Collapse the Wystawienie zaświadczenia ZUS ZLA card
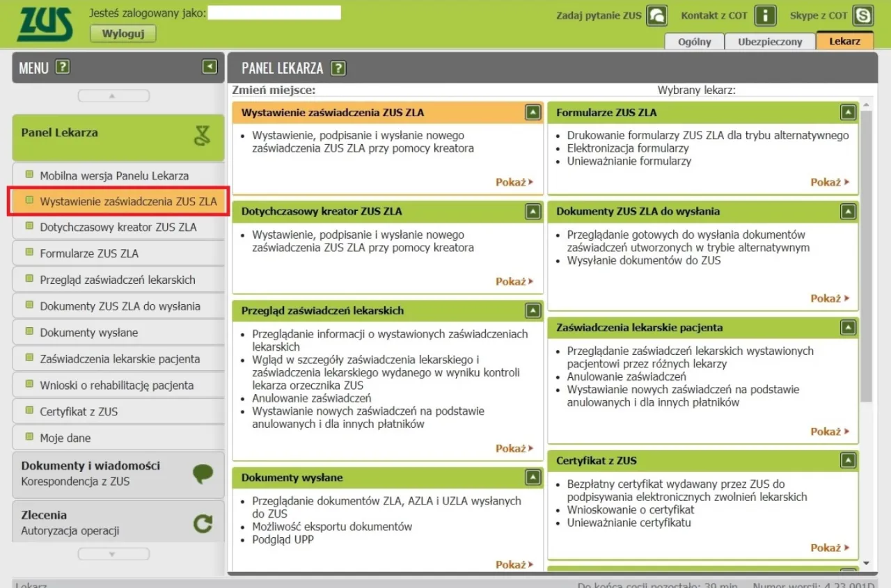The width and height of the screenshot is (891, 588). point(533,112)
